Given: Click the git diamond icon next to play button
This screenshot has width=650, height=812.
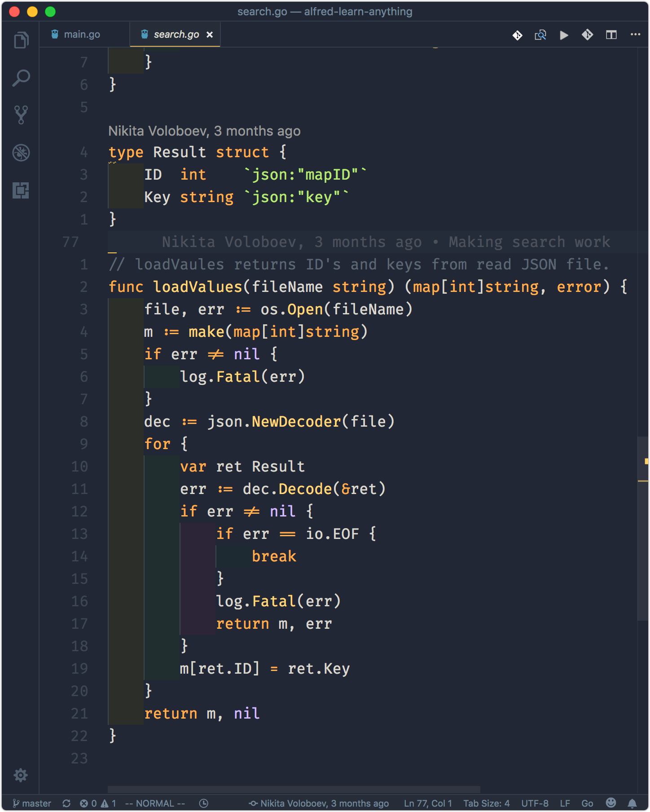Looking at the screenshot, I should [588, 35].
